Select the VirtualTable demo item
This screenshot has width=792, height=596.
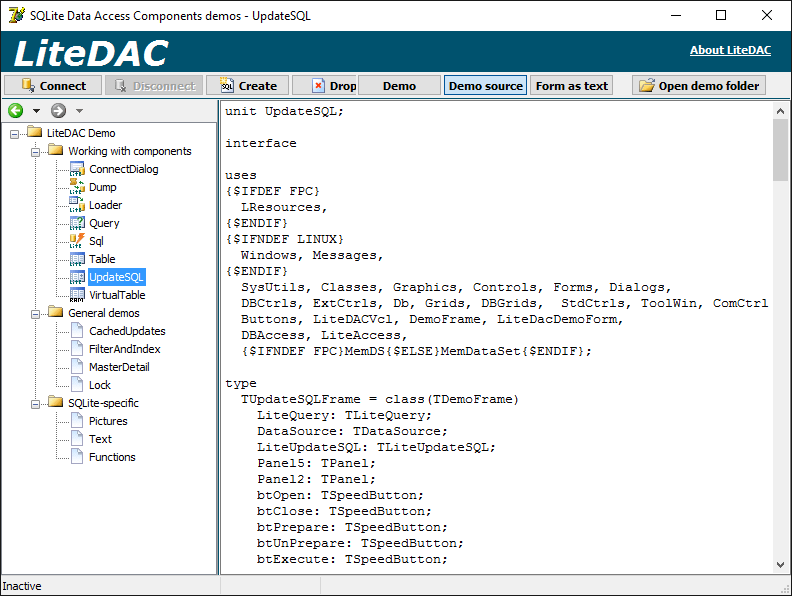coord(116,295)
